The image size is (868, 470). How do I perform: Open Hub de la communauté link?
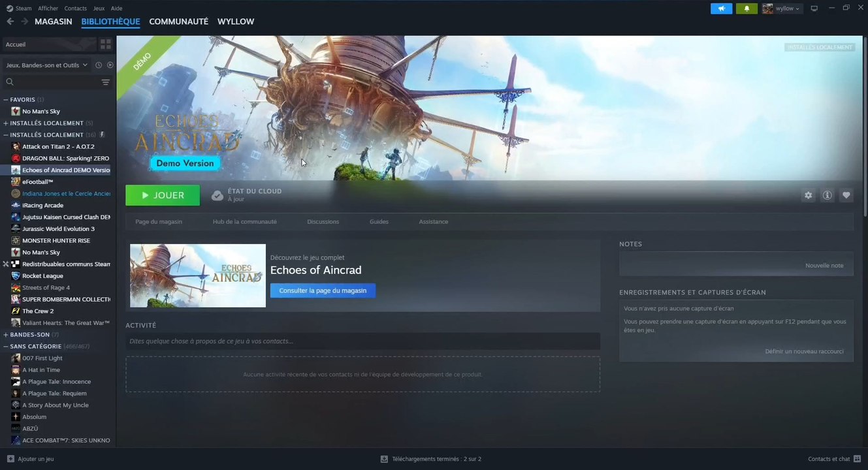(245, 222)
